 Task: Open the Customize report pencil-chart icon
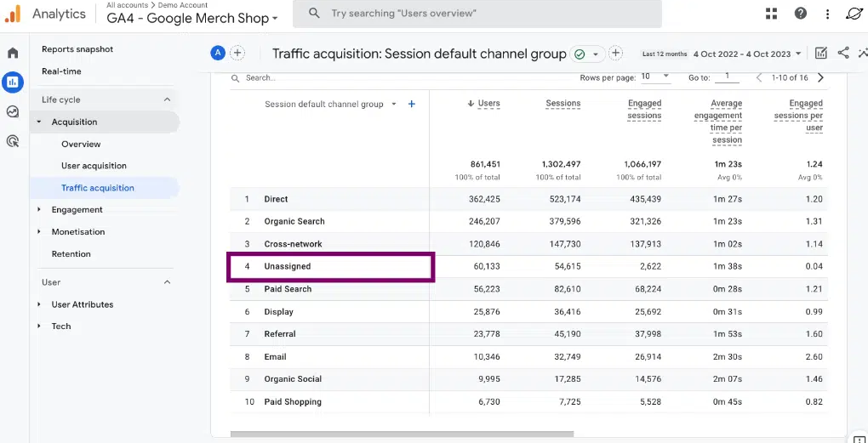[820, 53]
